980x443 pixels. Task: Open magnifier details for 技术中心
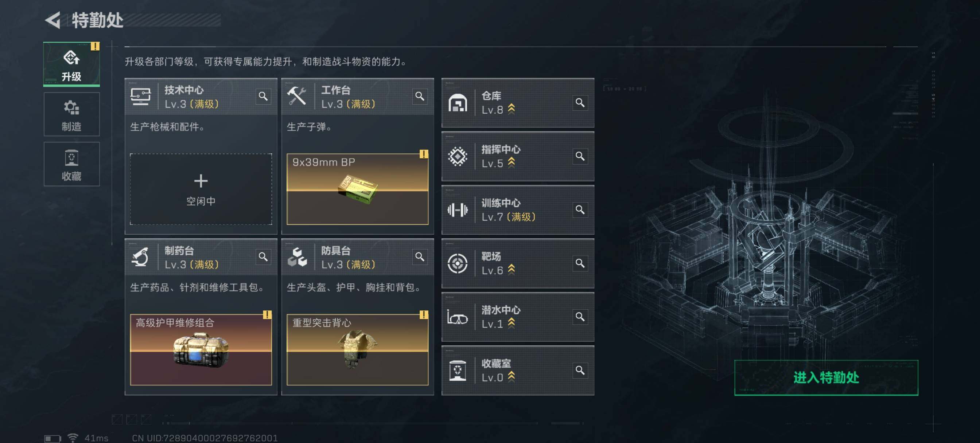click(x=263, y=96)
